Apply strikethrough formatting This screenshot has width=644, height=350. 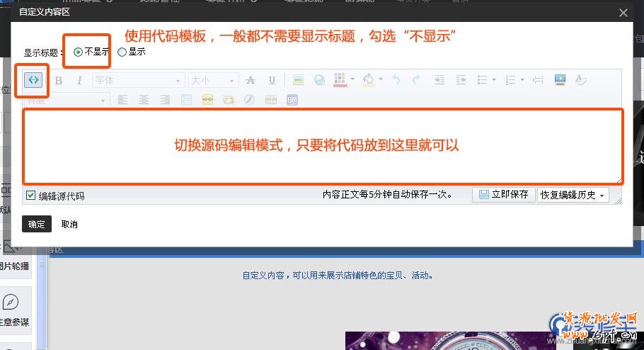[250, 80]
